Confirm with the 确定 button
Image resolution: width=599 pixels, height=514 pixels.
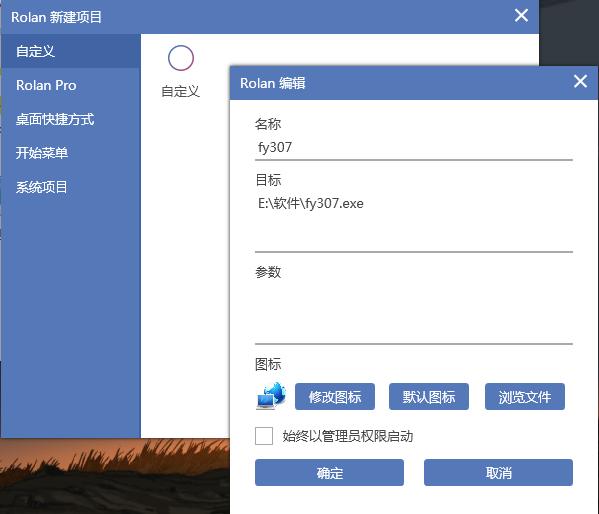[329, 473]
